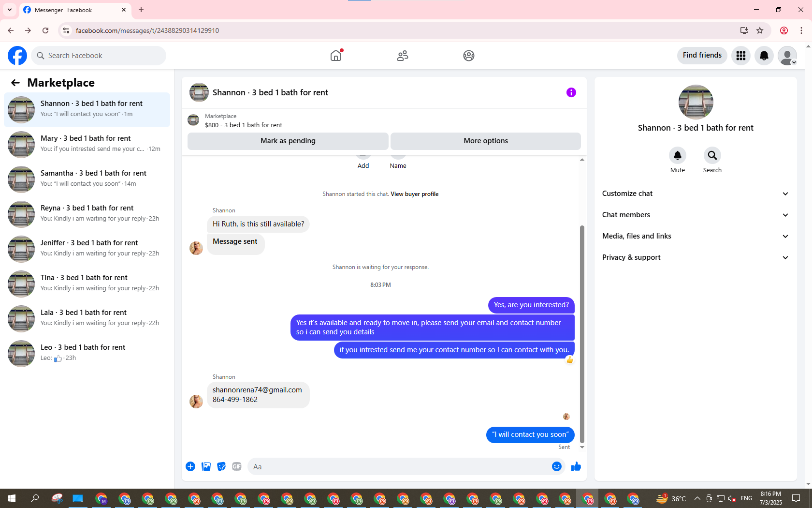Open the Jeniffer conversation in list
Image resolution: width=812 pixels, height=508 pixels.
click(87, 249)
